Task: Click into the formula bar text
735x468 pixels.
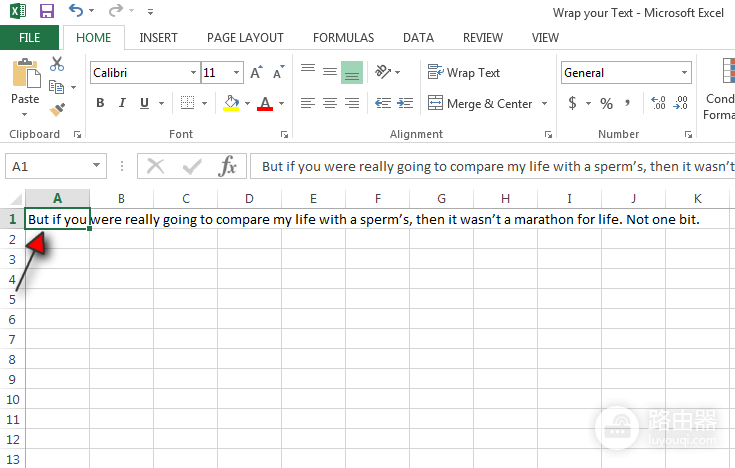Action: [x=492, y=166]
